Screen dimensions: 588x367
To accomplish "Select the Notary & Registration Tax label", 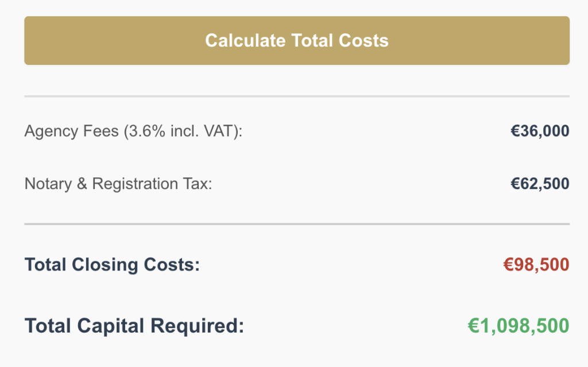I will (118, 184).
